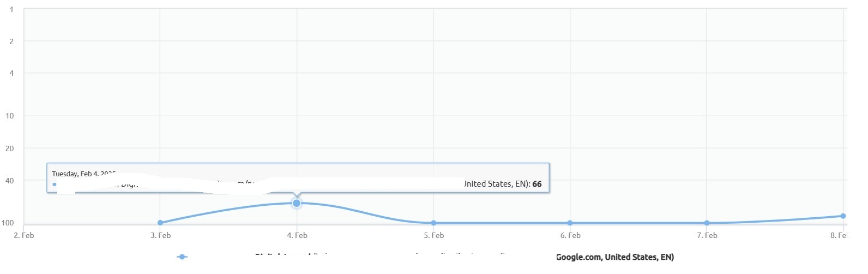Click the y-axis label 100
This screenshot has width=868, height=274.
pos(8,223)
